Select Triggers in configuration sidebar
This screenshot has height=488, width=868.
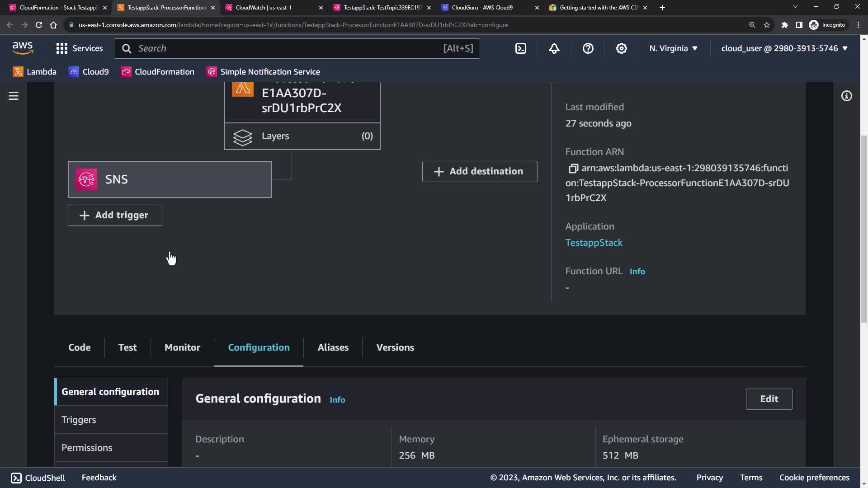[79, 420]
